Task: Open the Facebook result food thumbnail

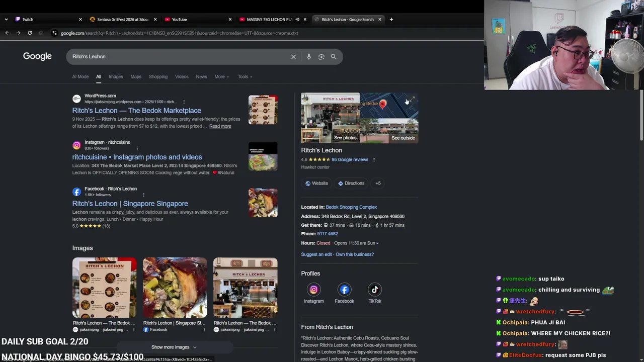Action: click(x=263, y=203)
